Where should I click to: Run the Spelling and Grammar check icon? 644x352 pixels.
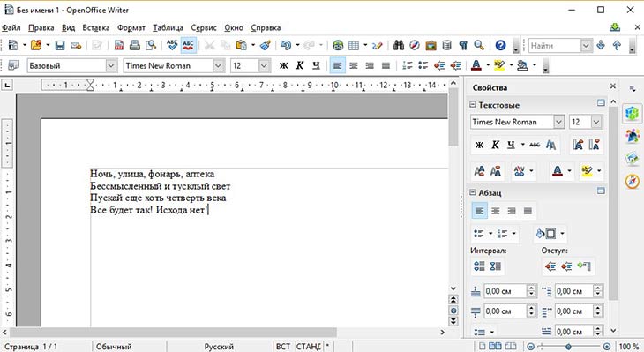[x=172, y=45]
